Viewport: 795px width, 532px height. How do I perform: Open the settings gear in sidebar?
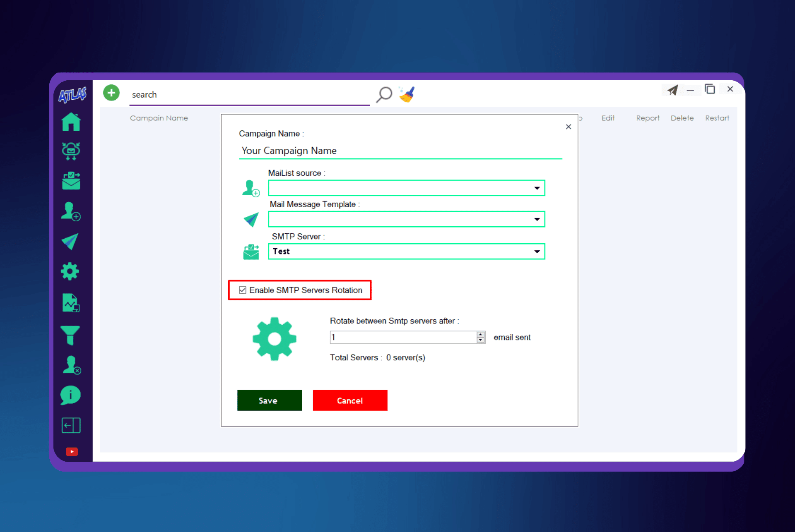click(x=70, y=271)
